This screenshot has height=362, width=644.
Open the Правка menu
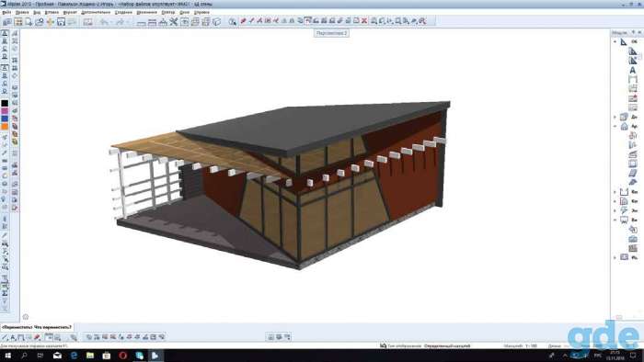pyautogui.click(x=22, y=13)
